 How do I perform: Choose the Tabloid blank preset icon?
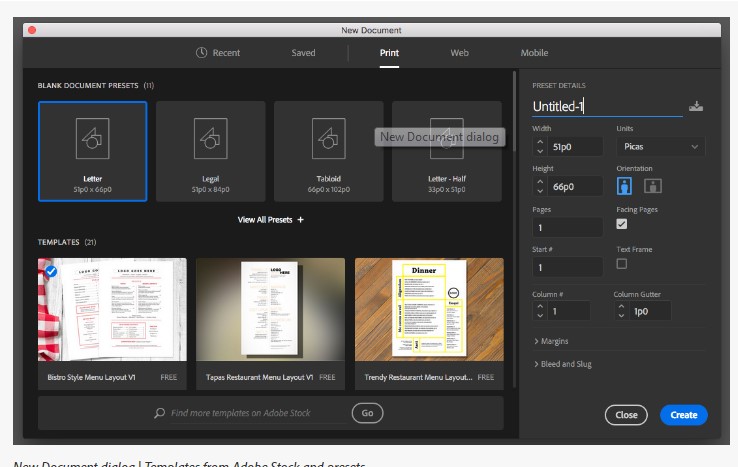point(328,141)
